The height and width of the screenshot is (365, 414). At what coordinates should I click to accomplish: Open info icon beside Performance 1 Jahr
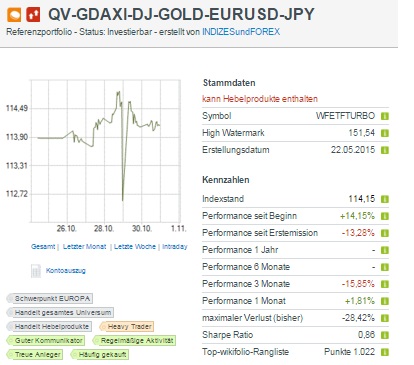tap(385, 250)
